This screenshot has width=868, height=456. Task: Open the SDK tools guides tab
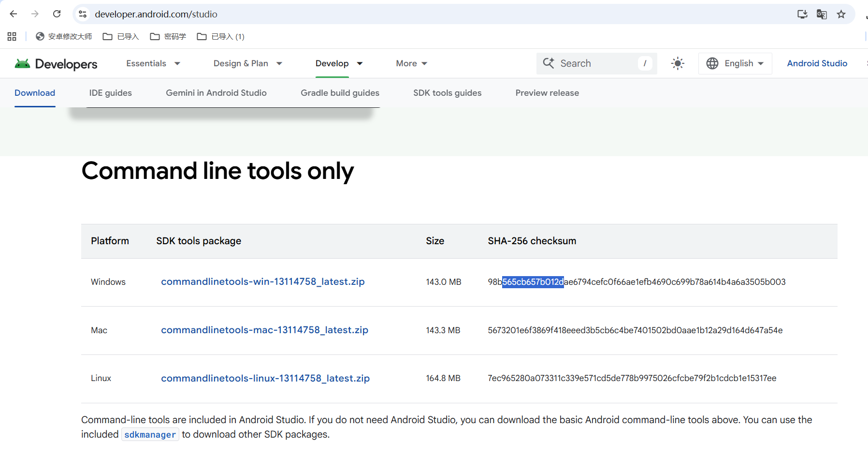click(x=447, y=93)
